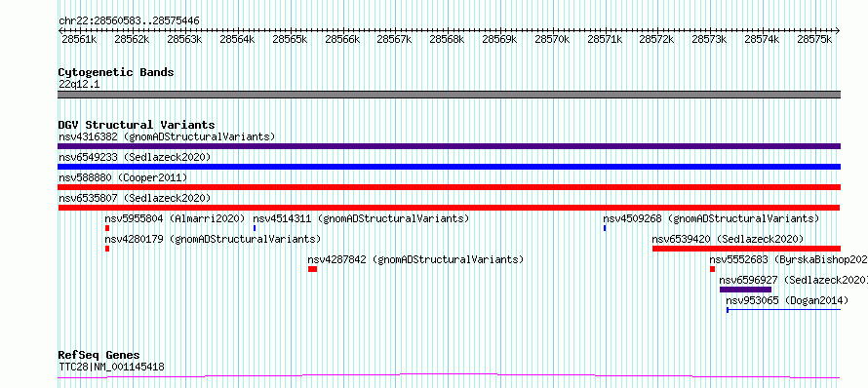
Task: Click the 28561k ruler position
Action: (79, 40)
